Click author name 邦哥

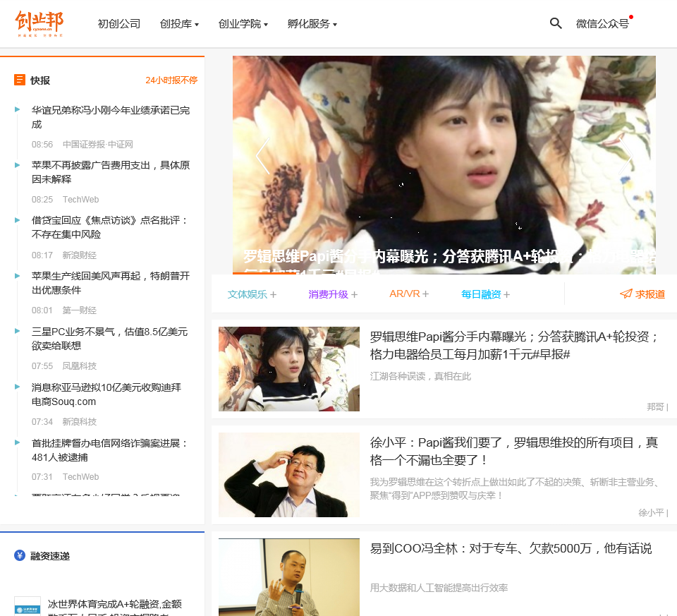[655, 406]
